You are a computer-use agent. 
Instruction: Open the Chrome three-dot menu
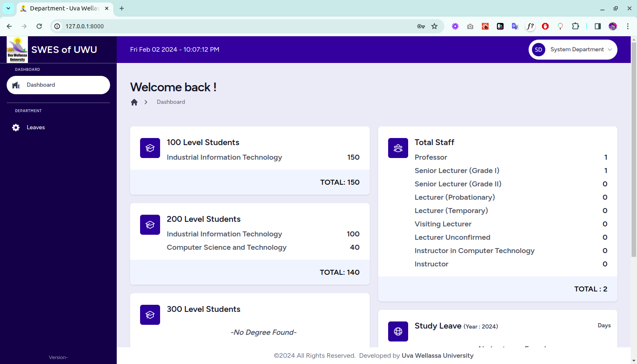627,26
